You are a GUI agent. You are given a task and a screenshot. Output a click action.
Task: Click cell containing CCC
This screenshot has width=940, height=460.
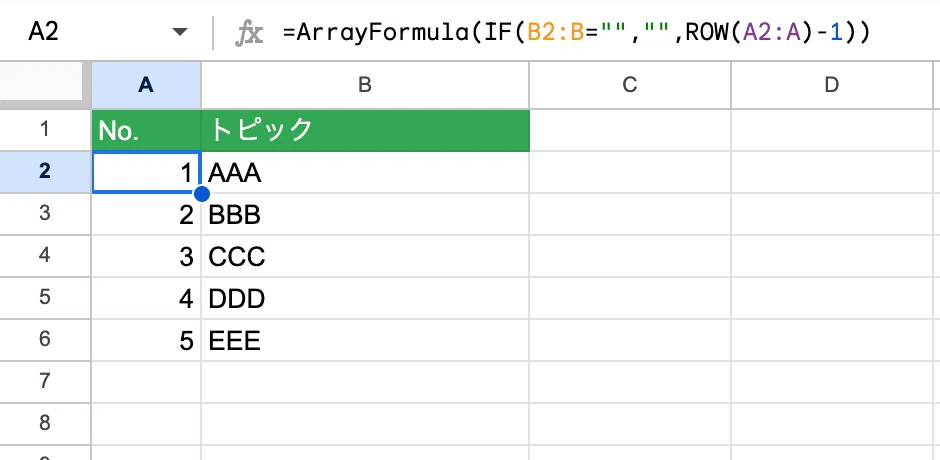pos(365,256)
